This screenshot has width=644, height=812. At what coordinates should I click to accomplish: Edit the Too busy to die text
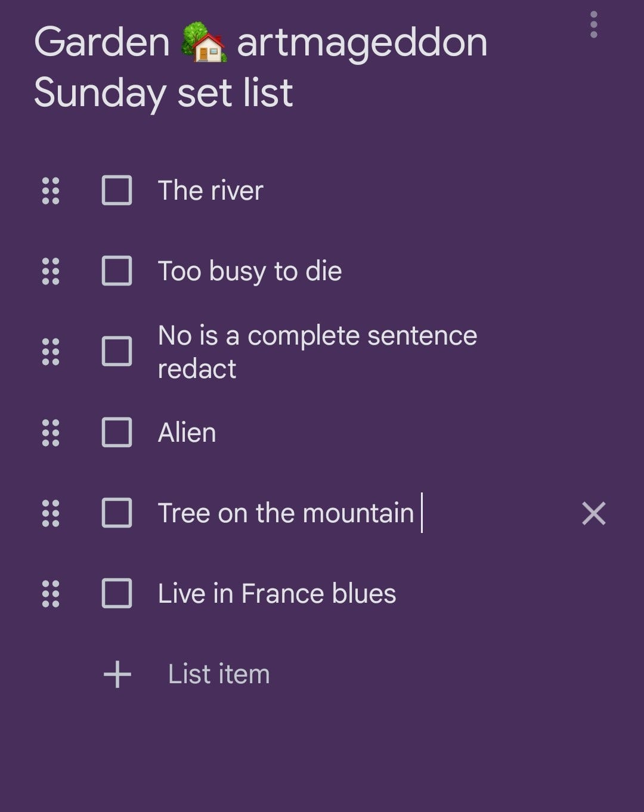click(250, 272)
